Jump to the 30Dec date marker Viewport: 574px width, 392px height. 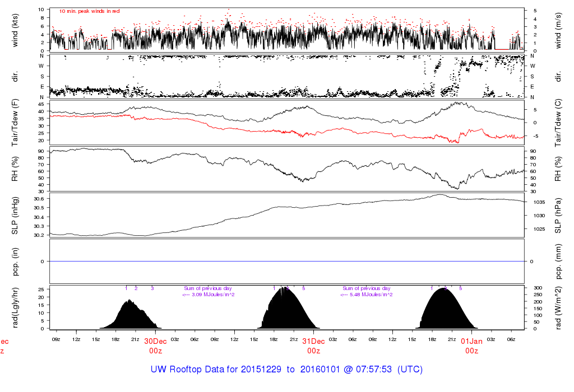(x=155, y=341)
